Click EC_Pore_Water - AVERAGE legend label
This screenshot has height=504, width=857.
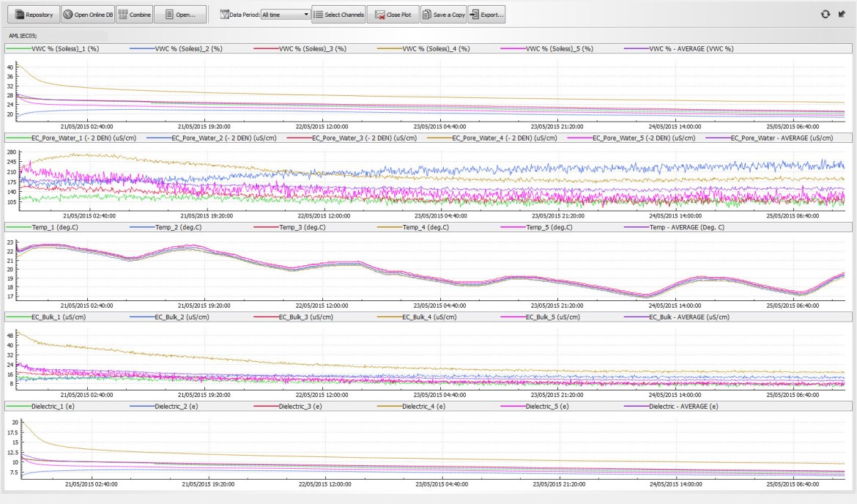(782, 138)
